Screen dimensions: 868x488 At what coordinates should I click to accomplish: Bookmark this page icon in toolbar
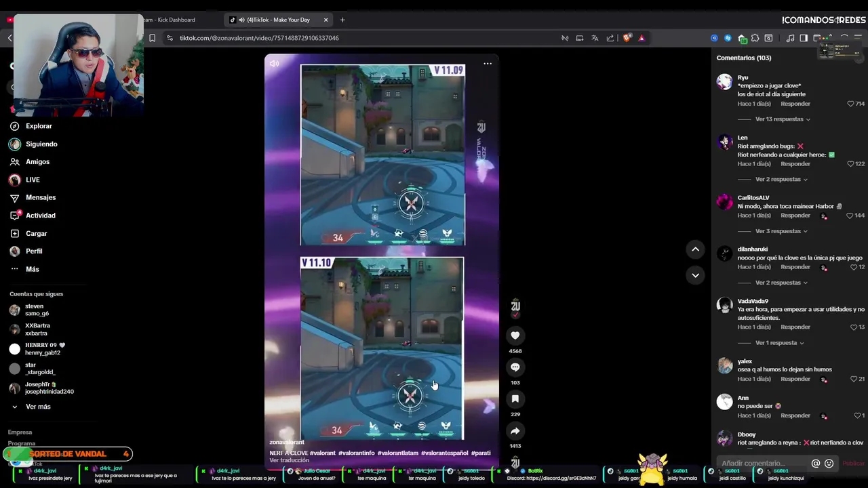pyautogui.click(x=152, y=38)
